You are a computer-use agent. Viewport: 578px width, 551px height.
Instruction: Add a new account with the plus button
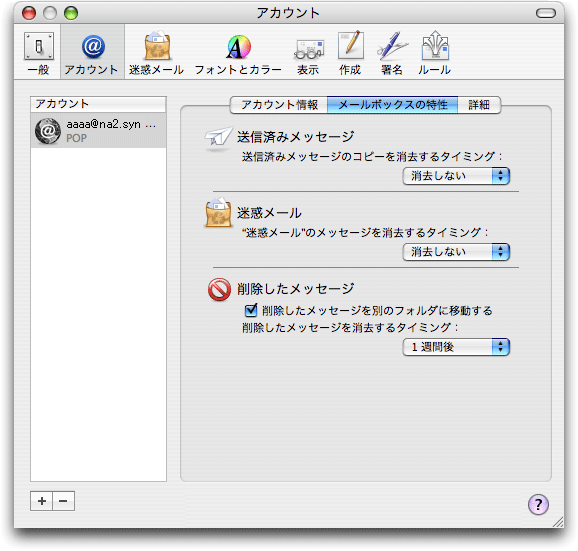coord(42,501)
